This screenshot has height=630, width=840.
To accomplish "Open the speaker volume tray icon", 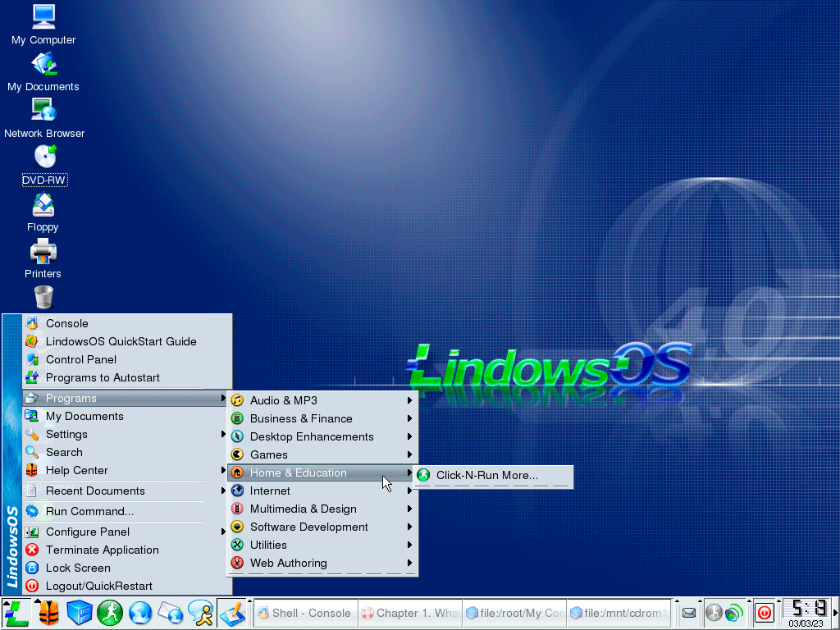I will tap(734, 612).
